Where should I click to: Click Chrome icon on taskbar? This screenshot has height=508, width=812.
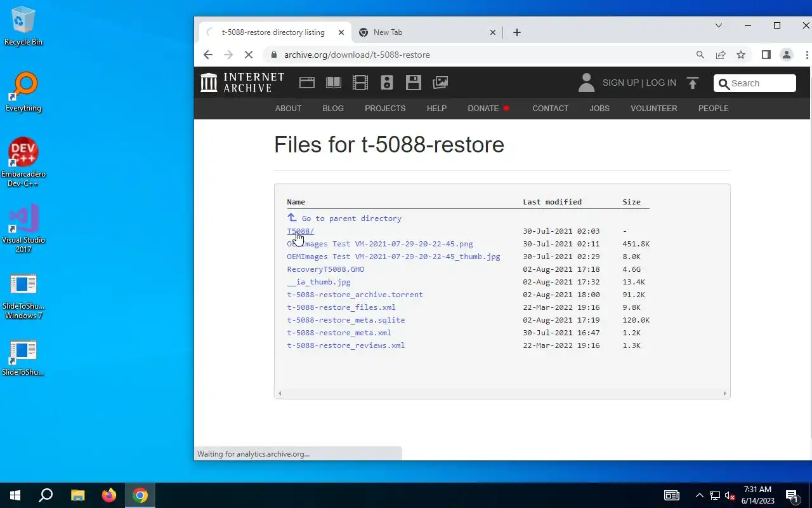140,495
